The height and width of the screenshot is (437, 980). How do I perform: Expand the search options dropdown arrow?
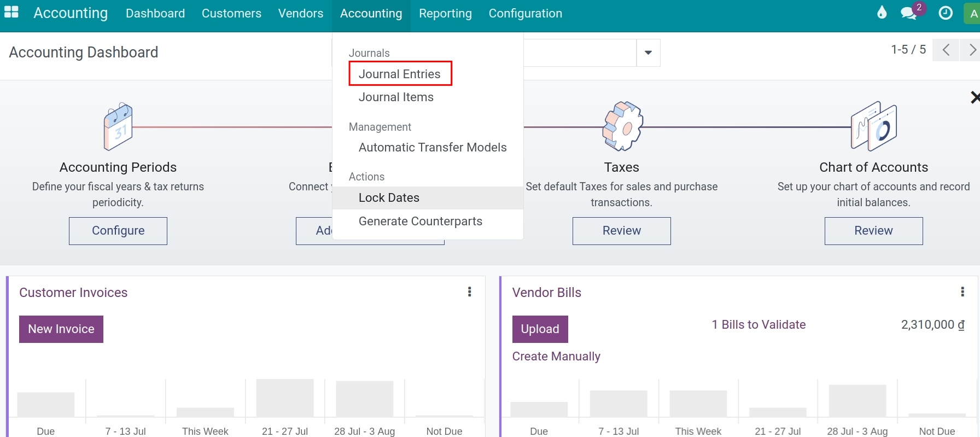tap(648, 53)
